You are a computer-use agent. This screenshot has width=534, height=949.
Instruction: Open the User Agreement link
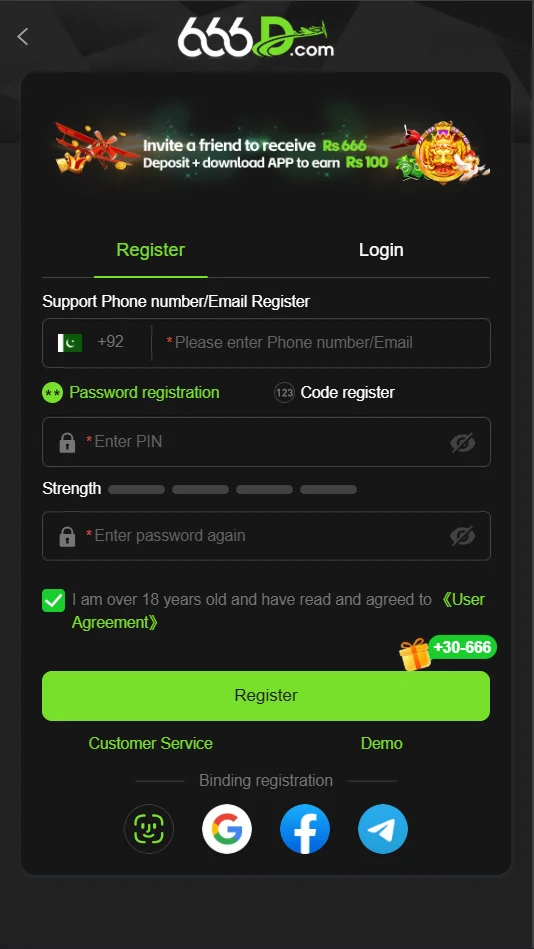point(279,611)
